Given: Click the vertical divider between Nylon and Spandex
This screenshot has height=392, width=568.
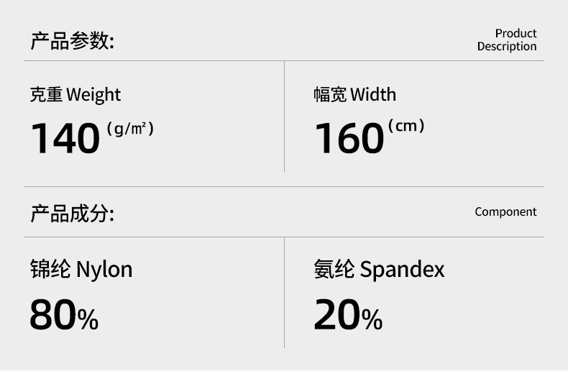Looking at the screenshot, I should point(285,293).
